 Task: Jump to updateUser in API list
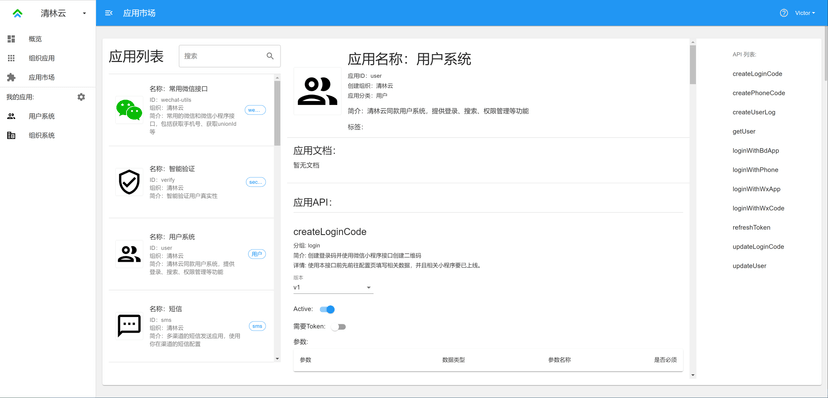749,266
